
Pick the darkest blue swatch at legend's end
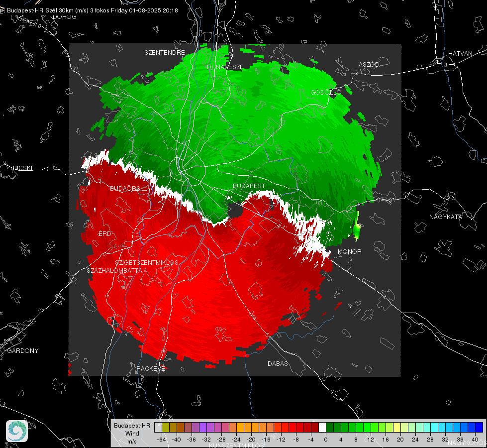(479, 427)
